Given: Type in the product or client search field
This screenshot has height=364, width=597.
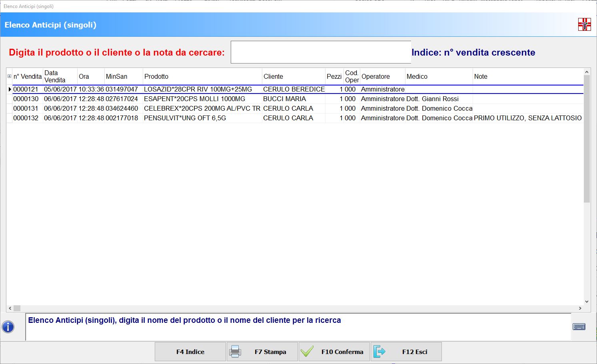Looking at the screenshot, I should click(x=321, y=52).
